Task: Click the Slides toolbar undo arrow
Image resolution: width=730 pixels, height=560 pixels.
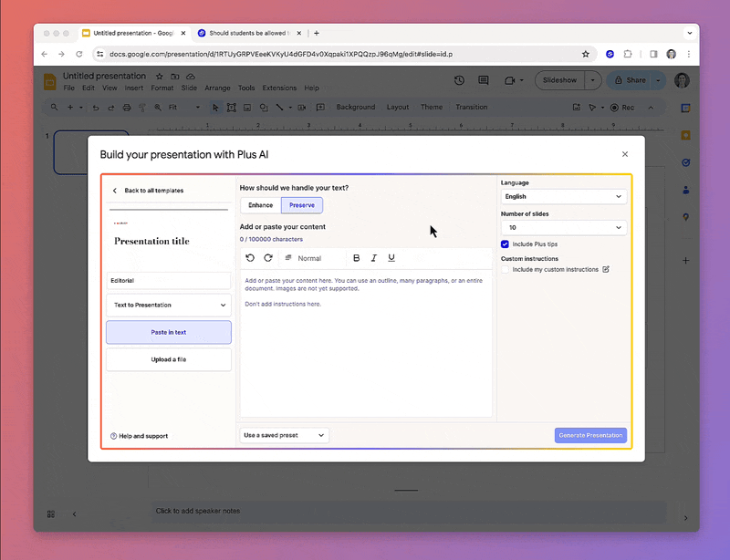Action: 96,108
